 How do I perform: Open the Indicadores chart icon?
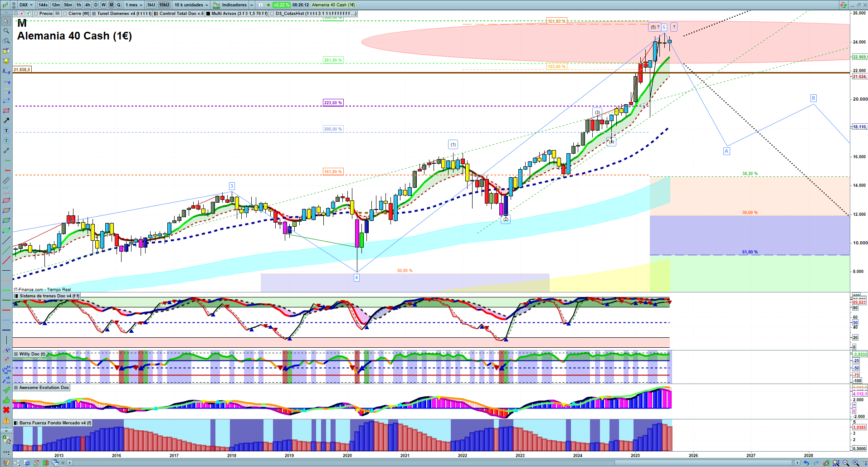point(216,5)
